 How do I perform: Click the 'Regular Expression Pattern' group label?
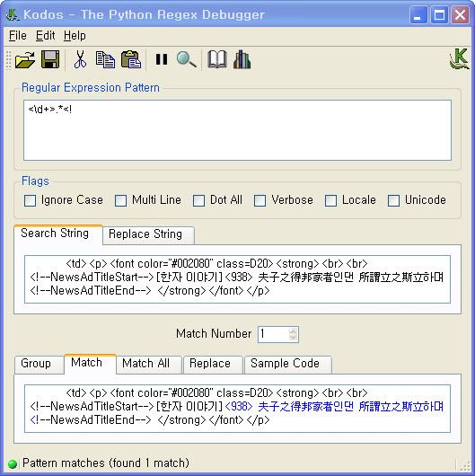[91, 88]
